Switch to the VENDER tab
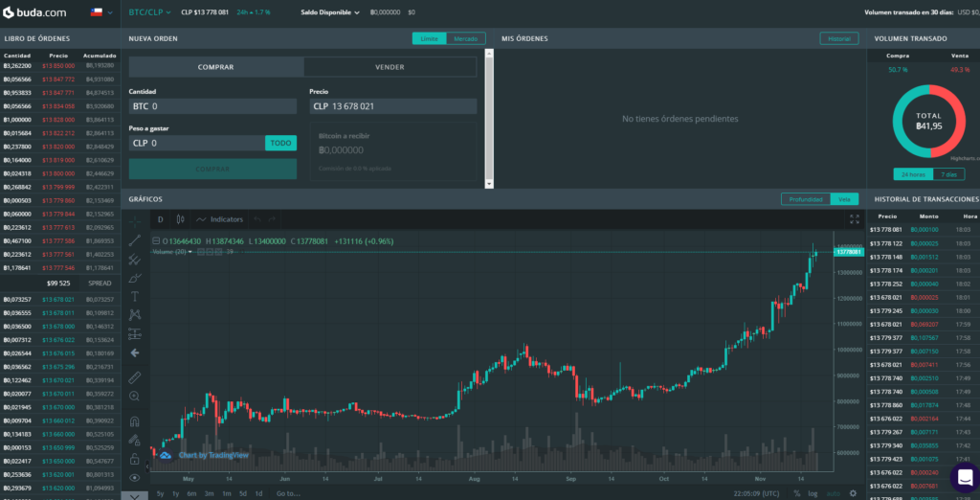This screenshot has height=500, width=980. click(x=390, y=67)
